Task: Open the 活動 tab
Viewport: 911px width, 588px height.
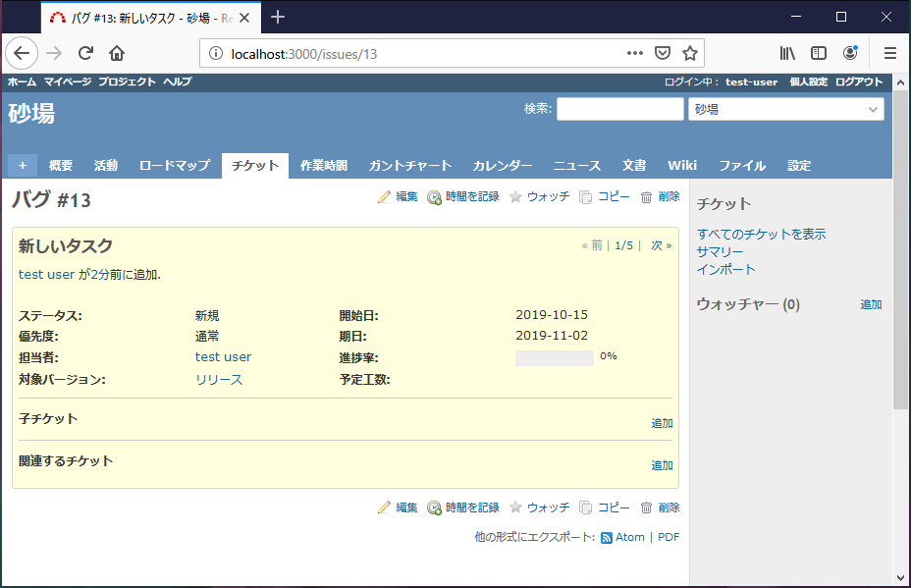Action: click(106, 166)
